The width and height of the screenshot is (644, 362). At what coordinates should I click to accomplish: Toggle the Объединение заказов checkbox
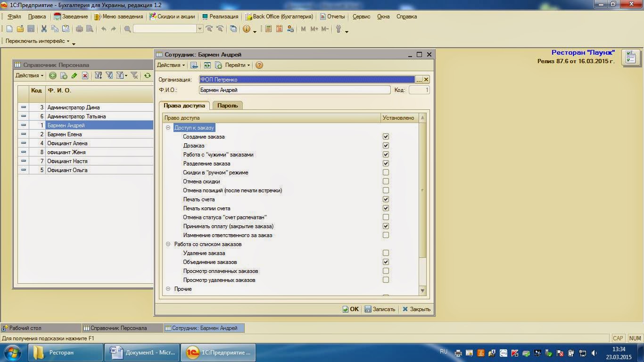click(386, 262)
